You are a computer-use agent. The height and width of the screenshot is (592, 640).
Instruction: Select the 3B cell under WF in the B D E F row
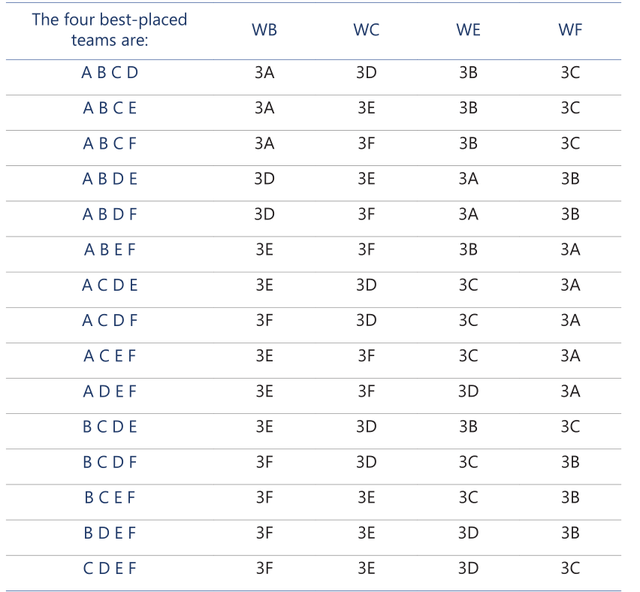point(570,533)
